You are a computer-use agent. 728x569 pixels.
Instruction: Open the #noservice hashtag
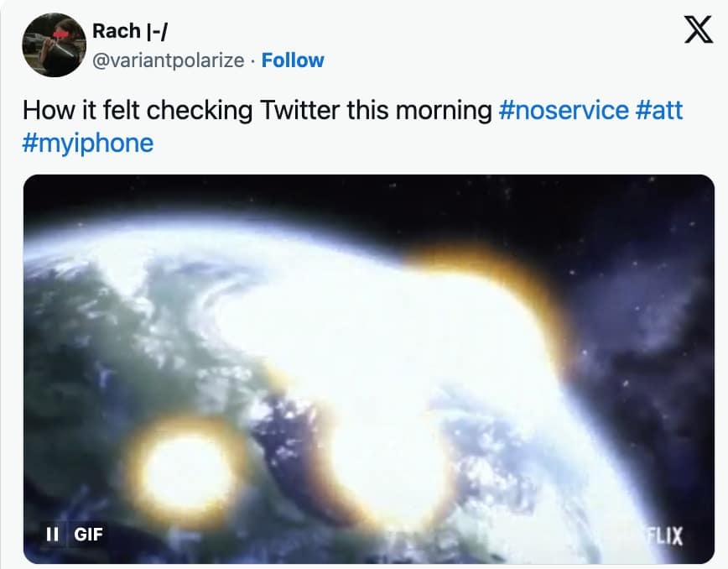563,110
